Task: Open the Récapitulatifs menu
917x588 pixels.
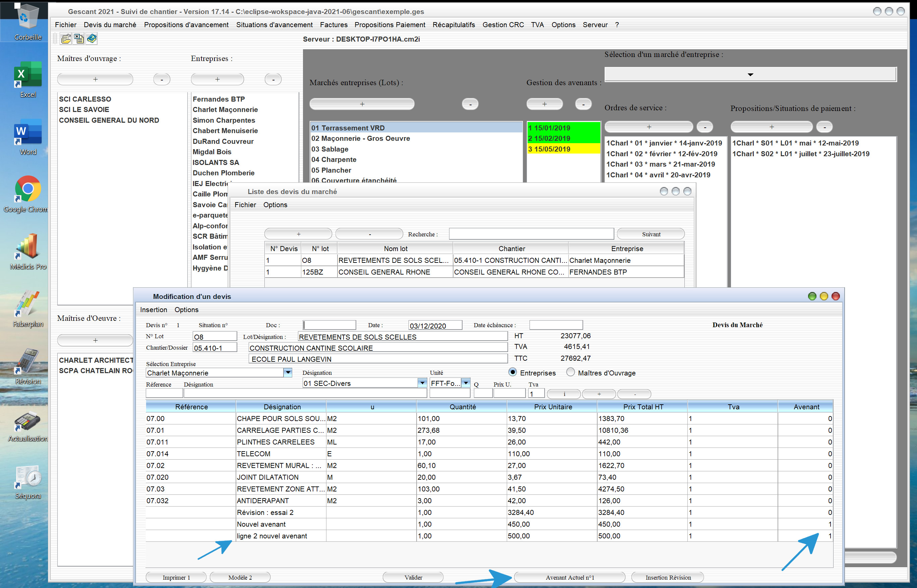Action: pyautogui.click(x=453, y=25)
